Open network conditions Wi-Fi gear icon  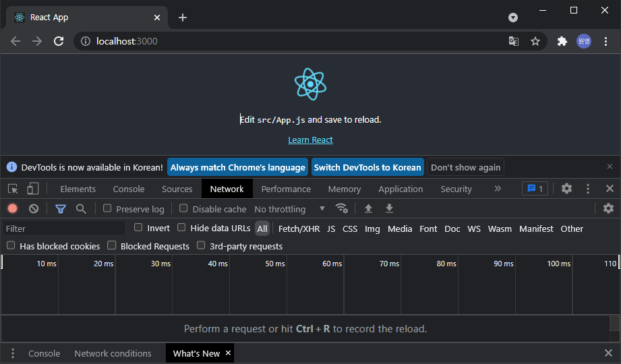(x=341, y=208)
